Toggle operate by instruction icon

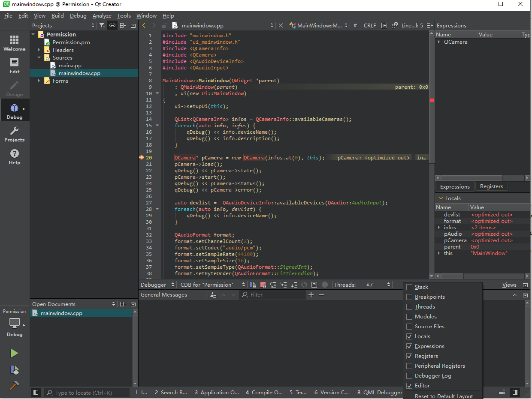click(x=314, y=285)
